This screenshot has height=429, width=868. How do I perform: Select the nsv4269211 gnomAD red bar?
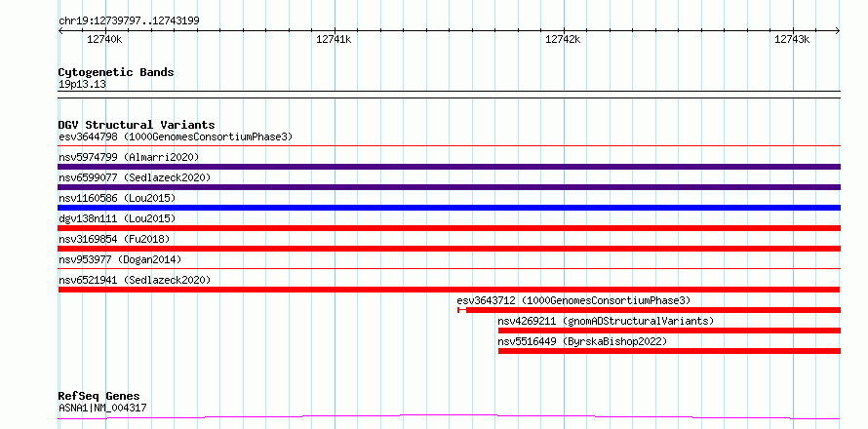click(x=669, y=331)
